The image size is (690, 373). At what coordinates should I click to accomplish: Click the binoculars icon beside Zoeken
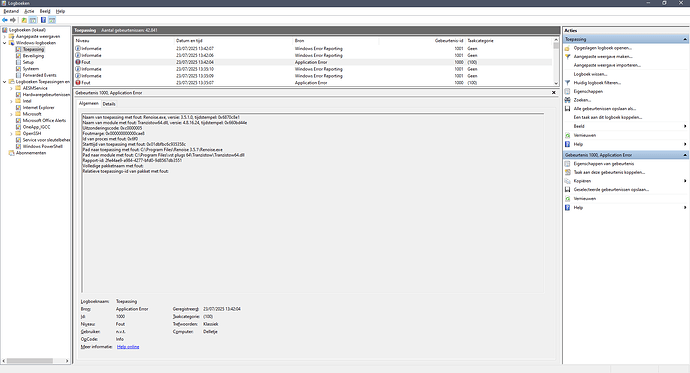pos(568,100)
